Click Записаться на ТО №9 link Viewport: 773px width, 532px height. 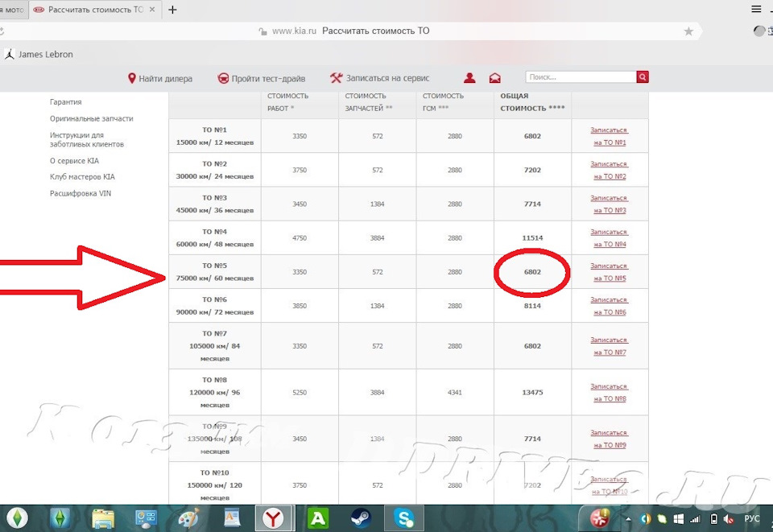coord(610,439)
